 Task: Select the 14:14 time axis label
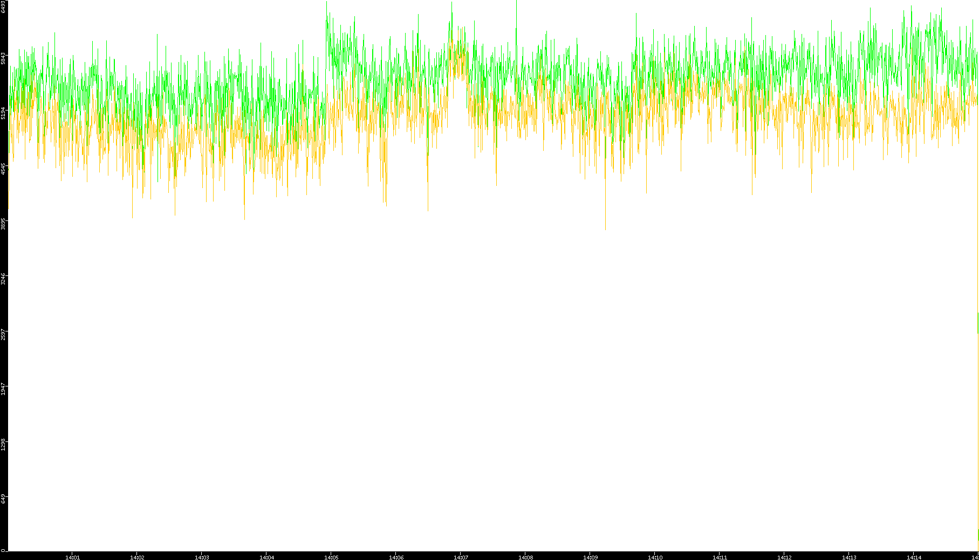click(x=914, y=557)
